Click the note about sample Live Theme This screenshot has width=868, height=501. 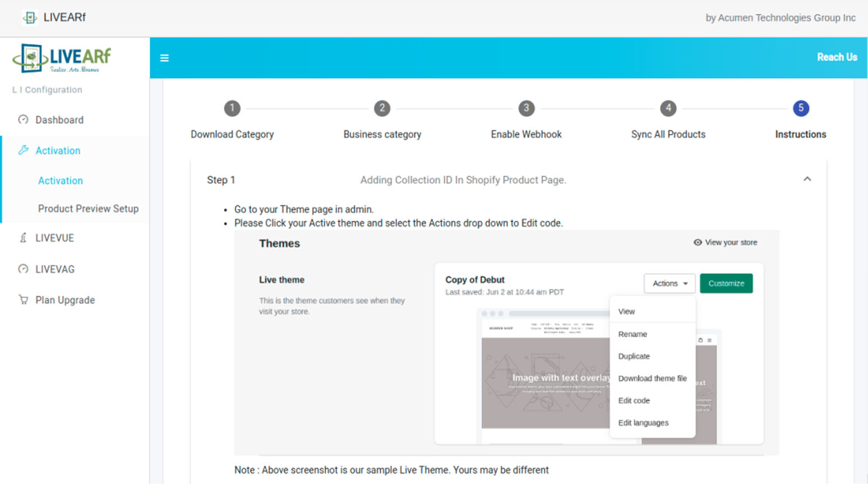pos(391,470)
